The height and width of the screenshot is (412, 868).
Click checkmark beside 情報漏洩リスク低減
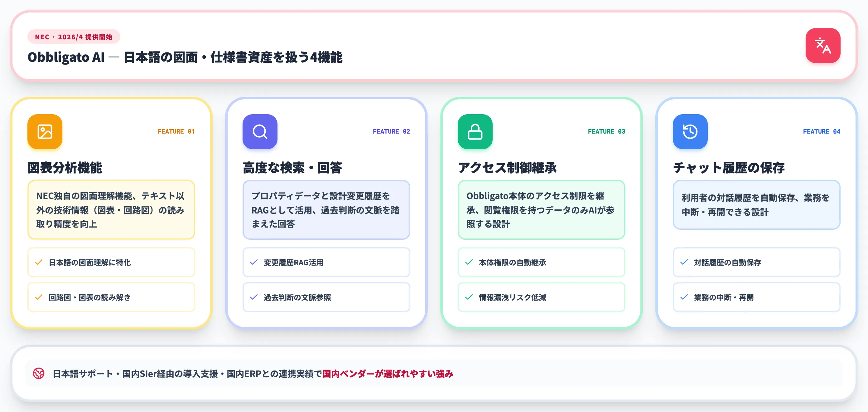[x=469, y=297]
